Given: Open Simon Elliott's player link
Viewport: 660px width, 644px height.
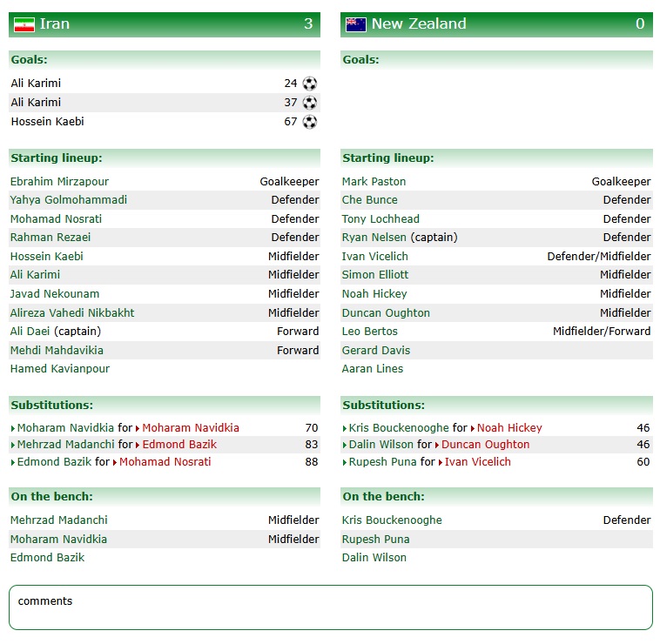Looking at the screenshot, I should 374,275.
